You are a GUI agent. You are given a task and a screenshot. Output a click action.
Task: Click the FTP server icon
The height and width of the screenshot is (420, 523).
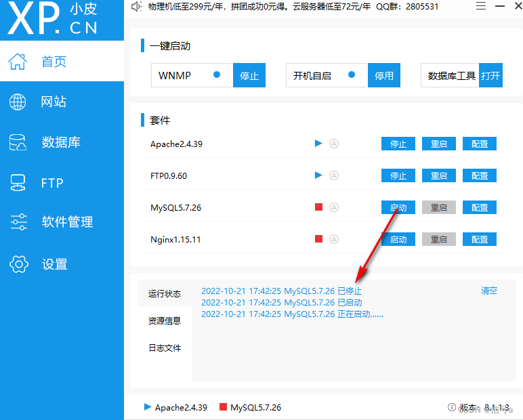18,183
